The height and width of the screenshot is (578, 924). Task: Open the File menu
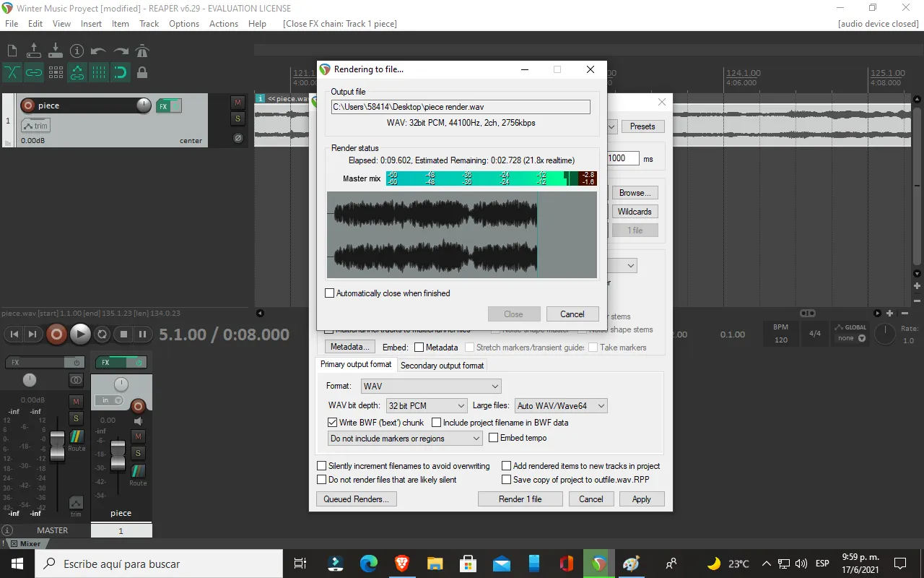coord(12,23)
